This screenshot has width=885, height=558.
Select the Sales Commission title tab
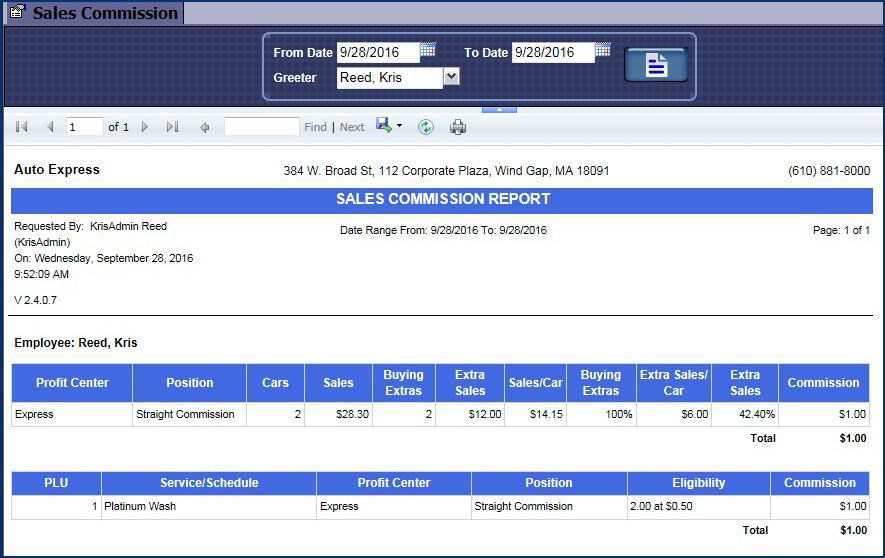click(94, 13)
